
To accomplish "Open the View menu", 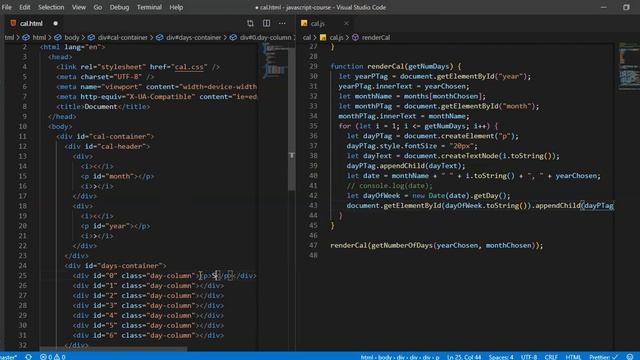I will (79, 7).
